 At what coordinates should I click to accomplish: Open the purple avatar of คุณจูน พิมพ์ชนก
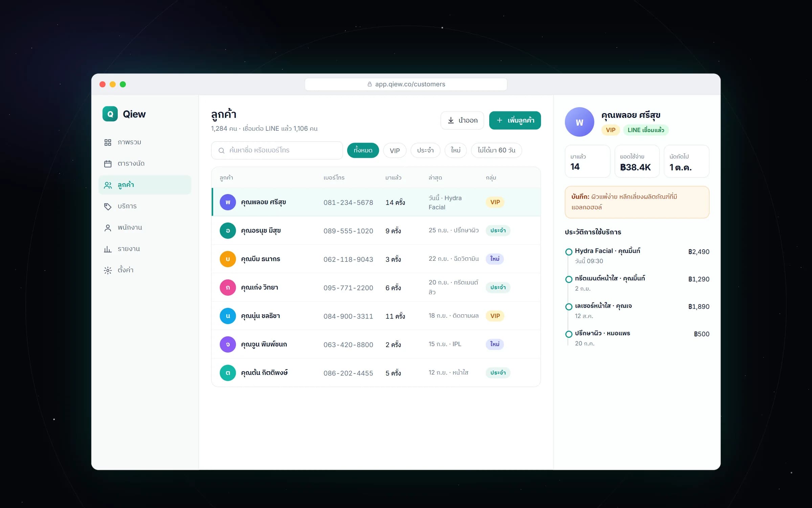point(228,344)
